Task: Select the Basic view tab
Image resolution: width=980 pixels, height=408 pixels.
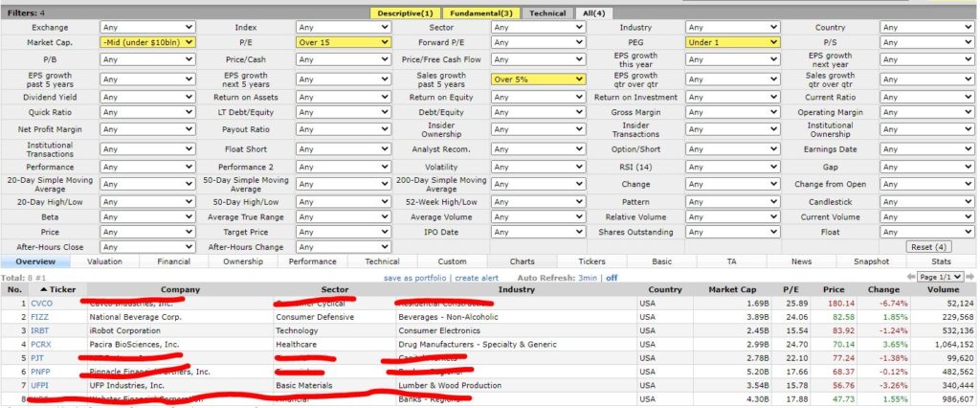Action: click(662, 261)
